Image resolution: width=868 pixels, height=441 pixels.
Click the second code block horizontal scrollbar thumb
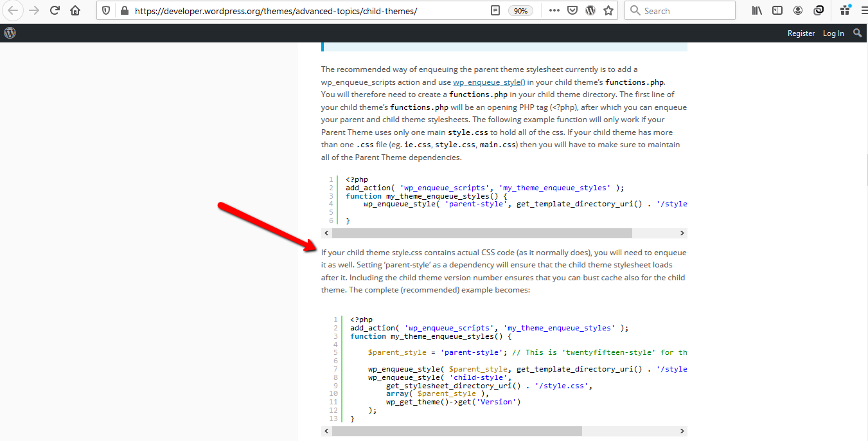(x=457, y=431)
